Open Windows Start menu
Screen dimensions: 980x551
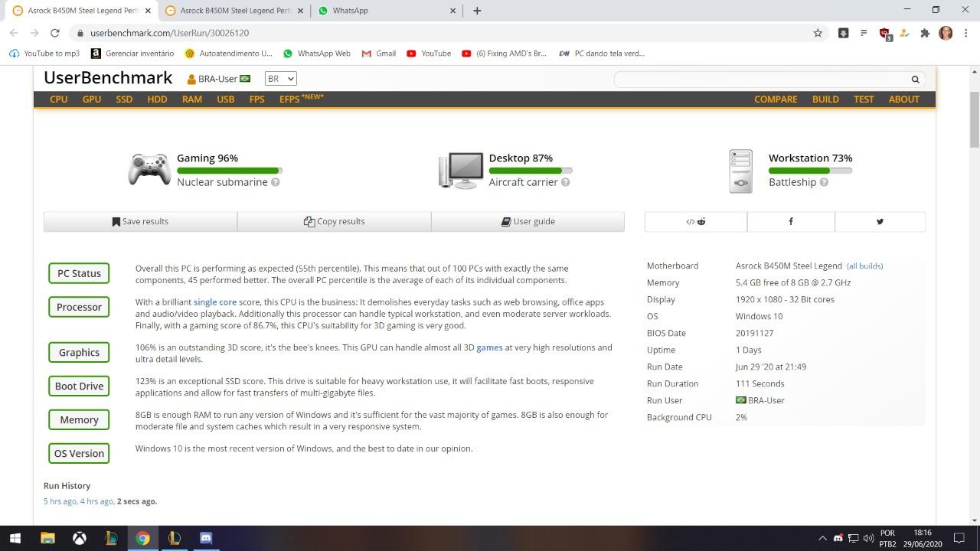click(x=15, y=538)
